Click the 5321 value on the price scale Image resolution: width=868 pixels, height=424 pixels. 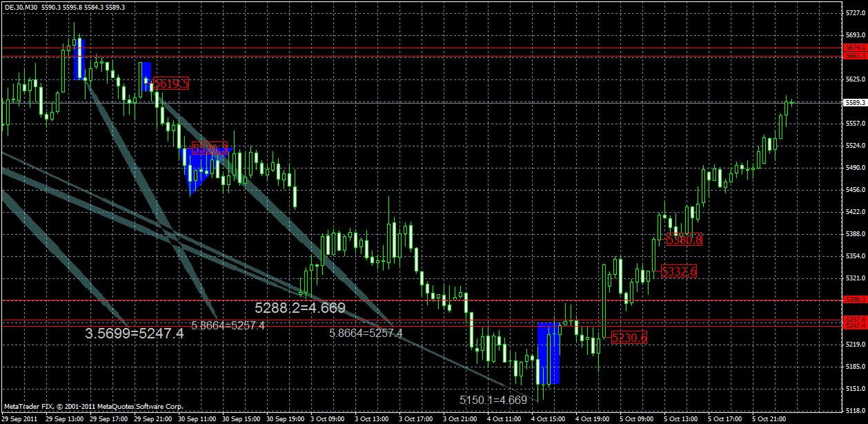tap(854, 278)
